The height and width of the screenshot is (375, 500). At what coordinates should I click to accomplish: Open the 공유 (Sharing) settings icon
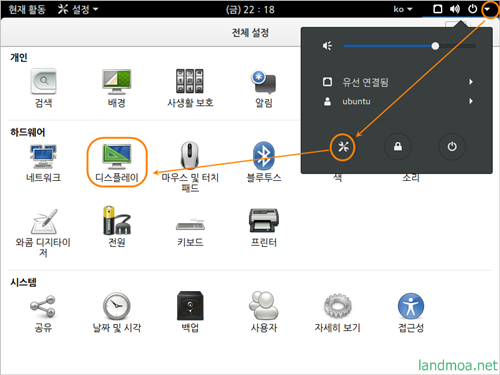point(43,306)
